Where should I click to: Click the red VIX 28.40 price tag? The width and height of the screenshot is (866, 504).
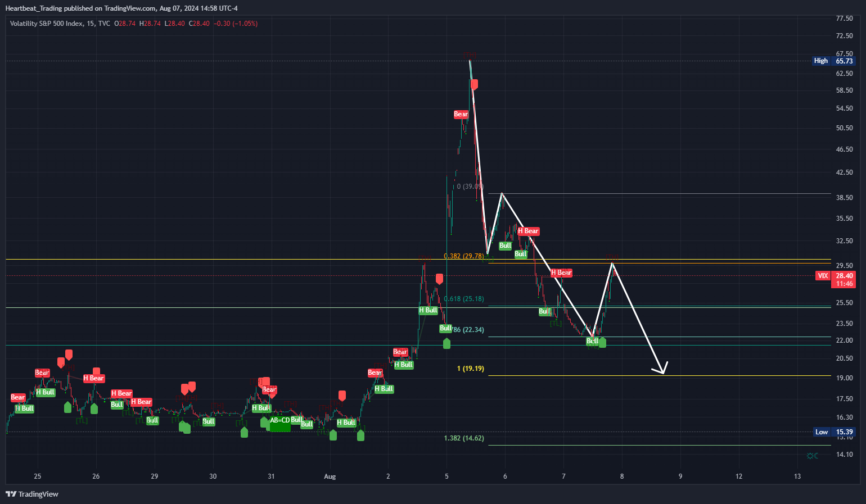coord(835,275)
